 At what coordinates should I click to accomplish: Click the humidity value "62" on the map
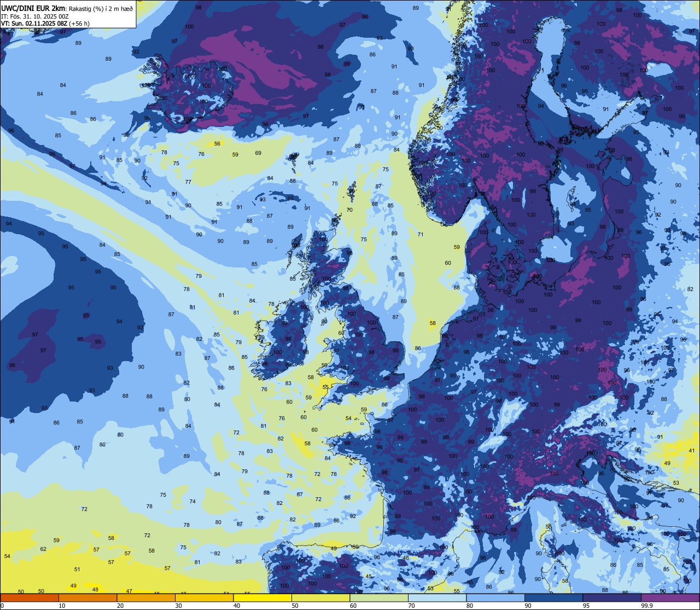(x=43, y=549)
